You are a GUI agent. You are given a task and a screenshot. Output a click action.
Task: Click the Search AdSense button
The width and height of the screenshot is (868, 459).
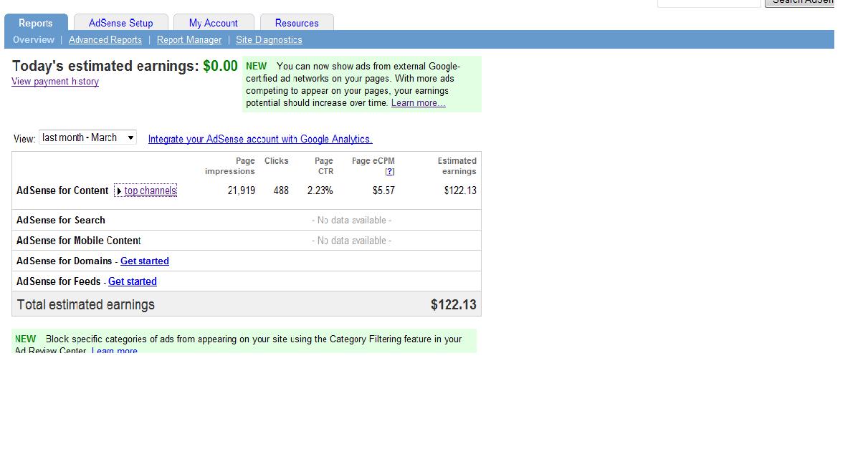(799, 3)
